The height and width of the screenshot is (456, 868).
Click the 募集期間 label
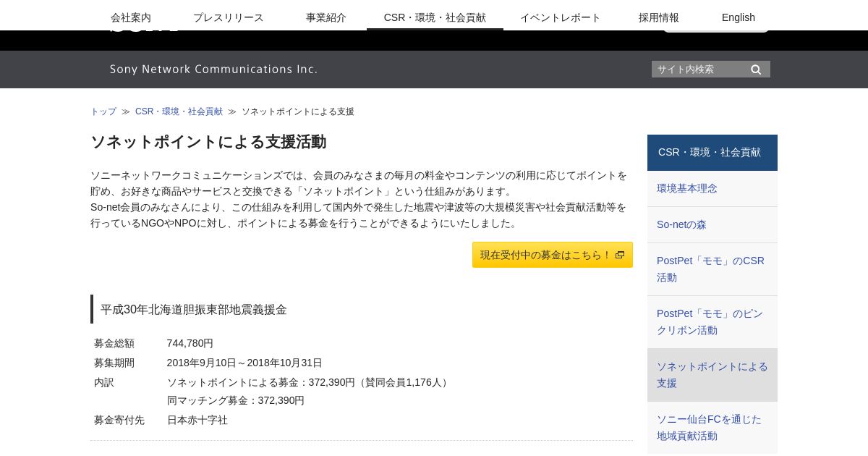click(114, 363)
